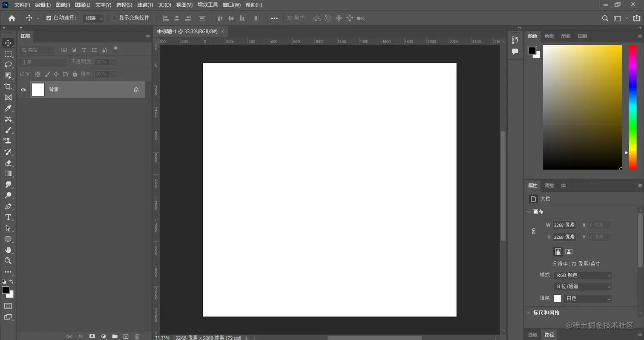Open the 滤镜 menu
This screenshot has width=644, height=340.
[x=145, y=5]
